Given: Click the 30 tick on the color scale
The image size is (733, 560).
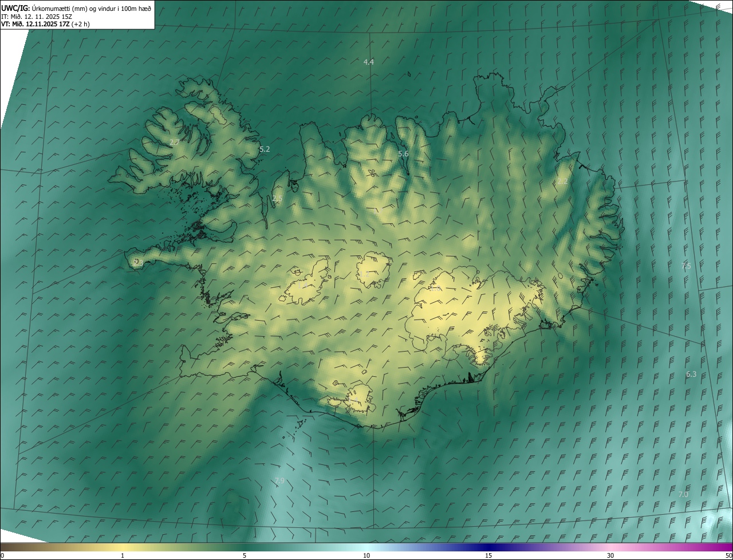Looking at the screenshot, I should pyautogui.click(x=610, y=556).
